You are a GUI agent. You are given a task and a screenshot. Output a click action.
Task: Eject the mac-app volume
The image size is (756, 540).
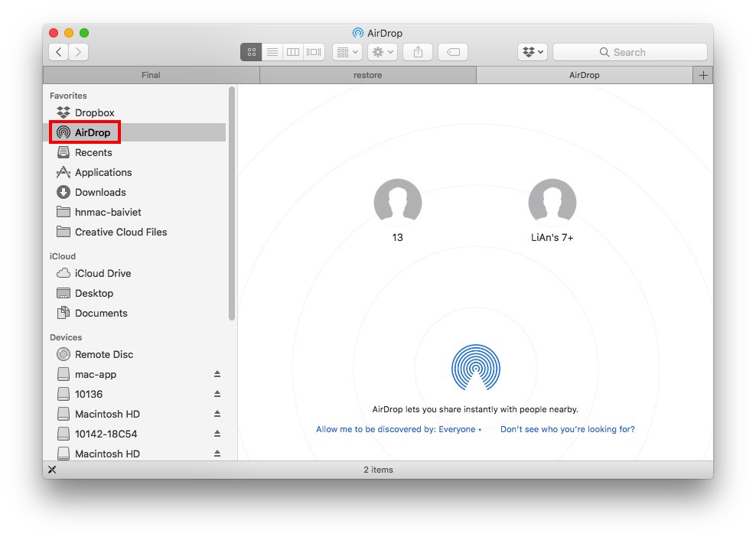[x=217, y=374]
